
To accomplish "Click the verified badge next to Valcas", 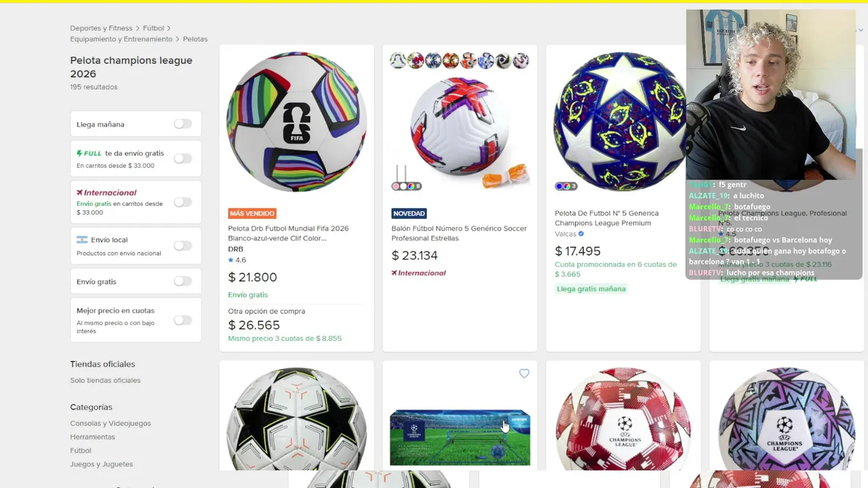I will (x=581, y=234).
